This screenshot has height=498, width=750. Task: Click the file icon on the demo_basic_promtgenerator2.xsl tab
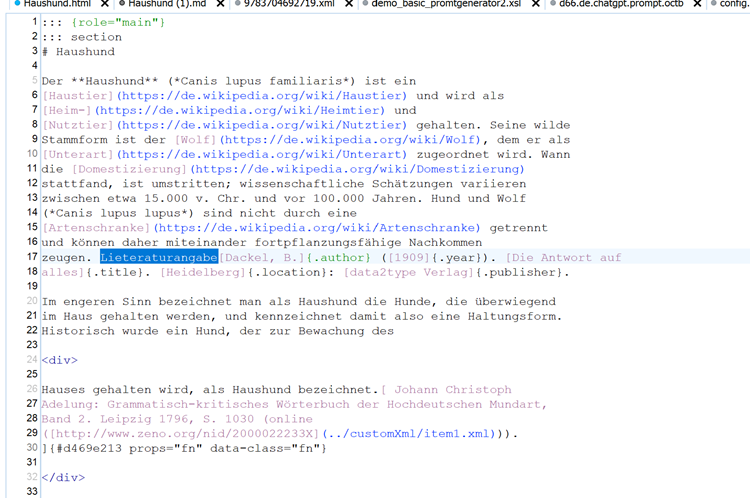pyautogui.click(x=365, y=3)
